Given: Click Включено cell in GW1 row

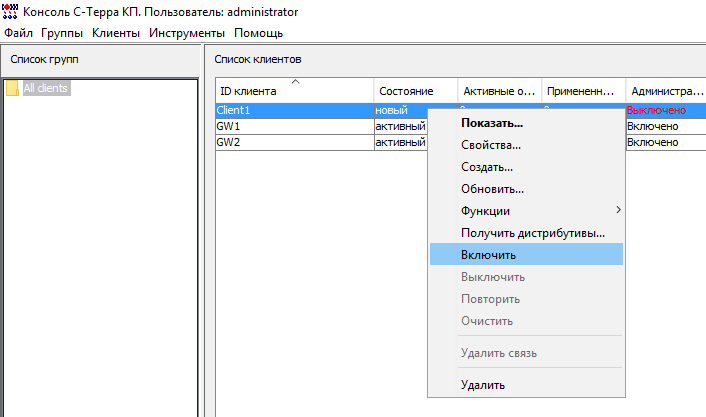Looking at the screenshot, I should click(x=666, y=127).
